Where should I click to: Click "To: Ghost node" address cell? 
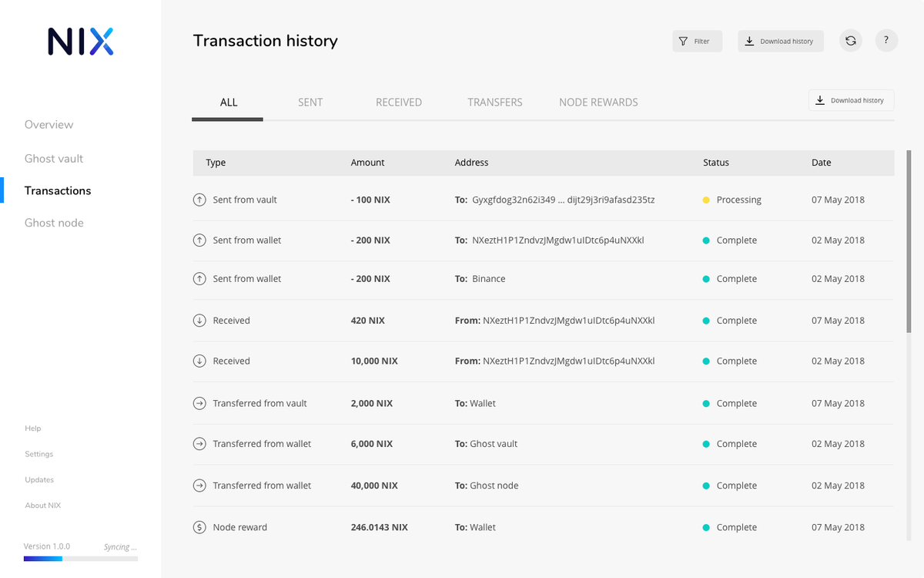pos(487,486)
